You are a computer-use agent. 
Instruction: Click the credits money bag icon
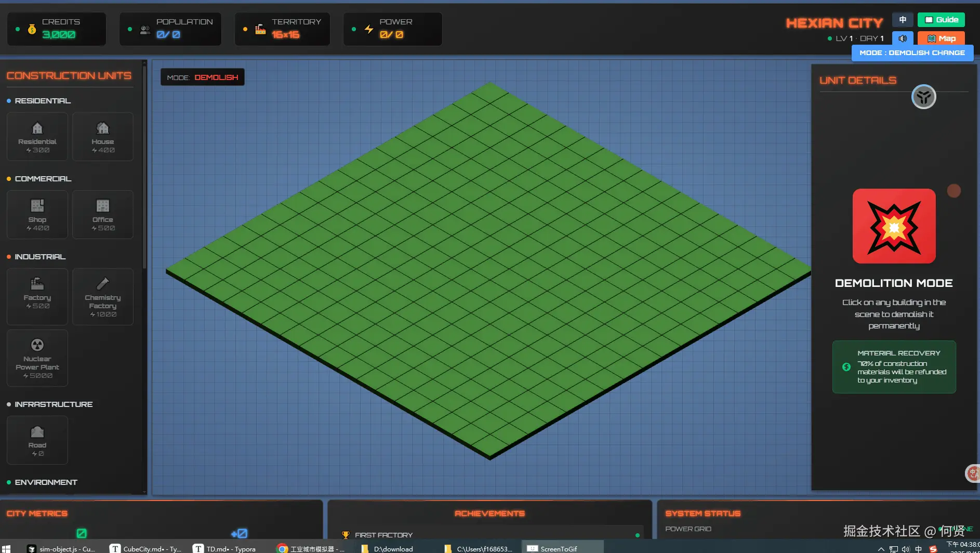coord(32,29)
